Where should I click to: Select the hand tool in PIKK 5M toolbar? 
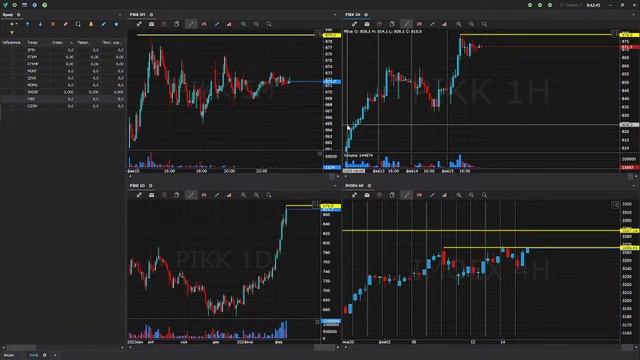pyautogui.click(x=177, y=24)
